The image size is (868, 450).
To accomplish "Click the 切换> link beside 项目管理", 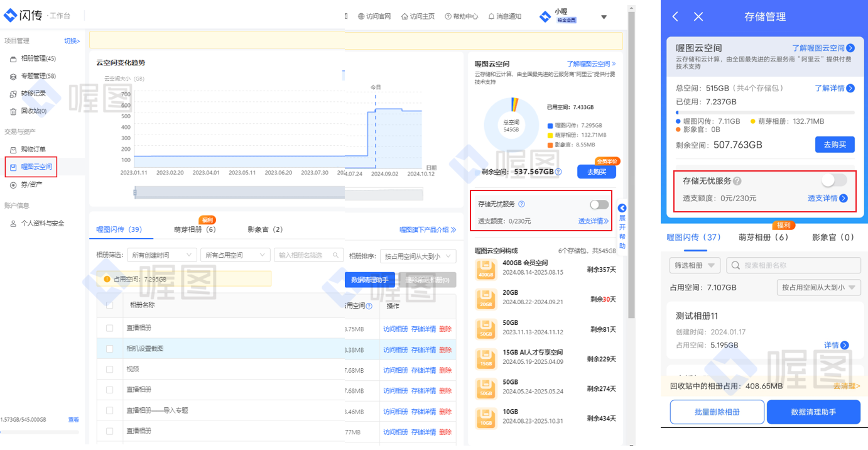I will (x=72, y=41).
